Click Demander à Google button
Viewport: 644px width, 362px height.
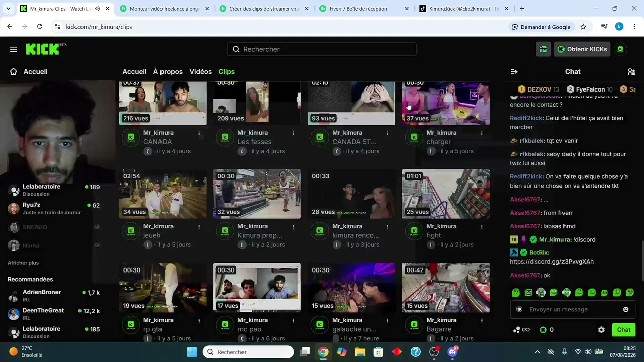[x=540, y=27]
